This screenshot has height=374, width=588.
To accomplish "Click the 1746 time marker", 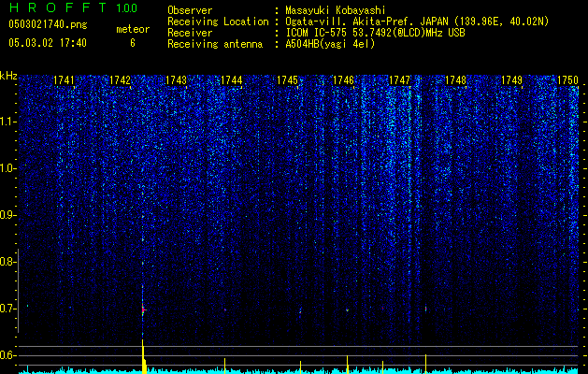I will click(344, 80).
